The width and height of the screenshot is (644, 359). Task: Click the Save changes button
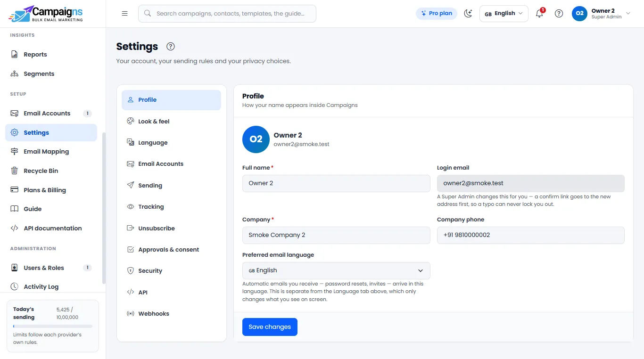point(270,327)
